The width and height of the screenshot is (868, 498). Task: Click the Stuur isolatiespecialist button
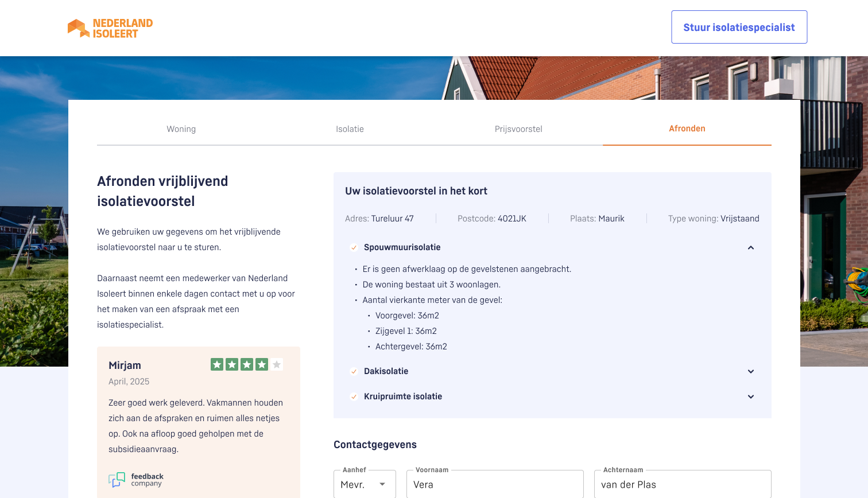(739, 27)
